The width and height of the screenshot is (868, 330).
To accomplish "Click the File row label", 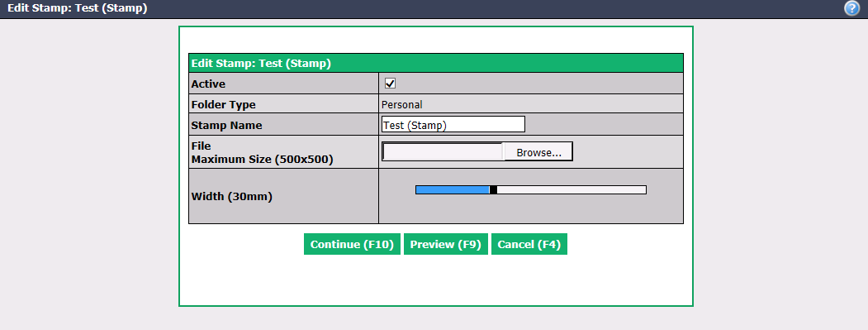I will coord(201,146).
